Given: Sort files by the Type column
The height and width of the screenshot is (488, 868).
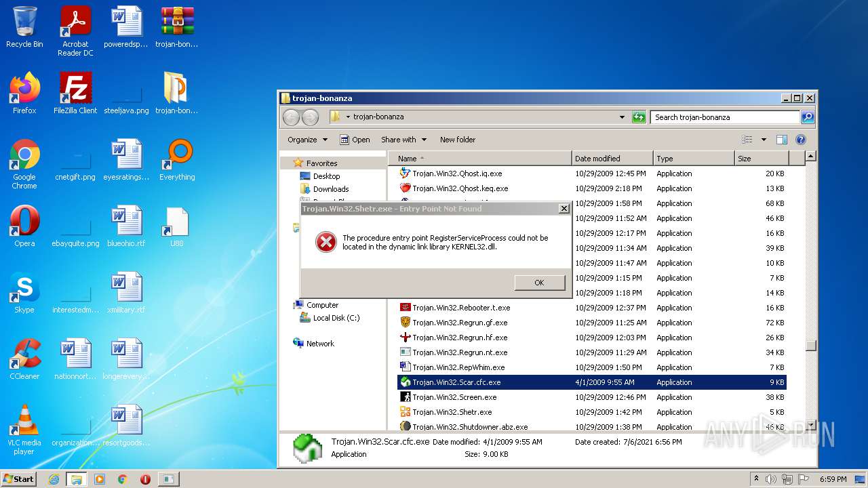Looking at the screenshot, I should 694,159.
